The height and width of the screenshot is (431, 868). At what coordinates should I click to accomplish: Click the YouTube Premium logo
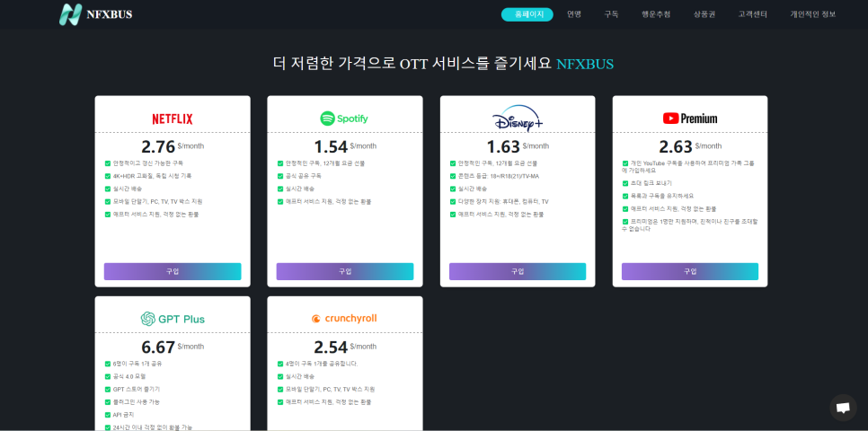tap(690, 119)
